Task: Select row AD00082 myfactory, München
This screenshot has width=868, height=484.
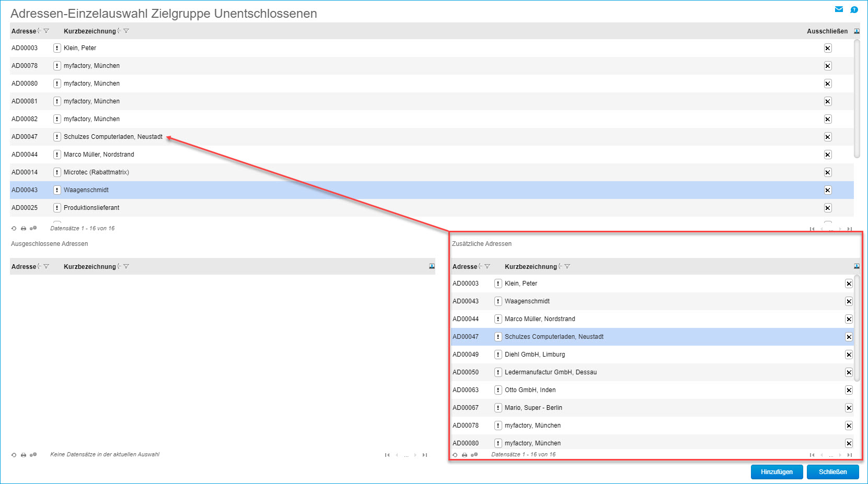Action: 432,119
